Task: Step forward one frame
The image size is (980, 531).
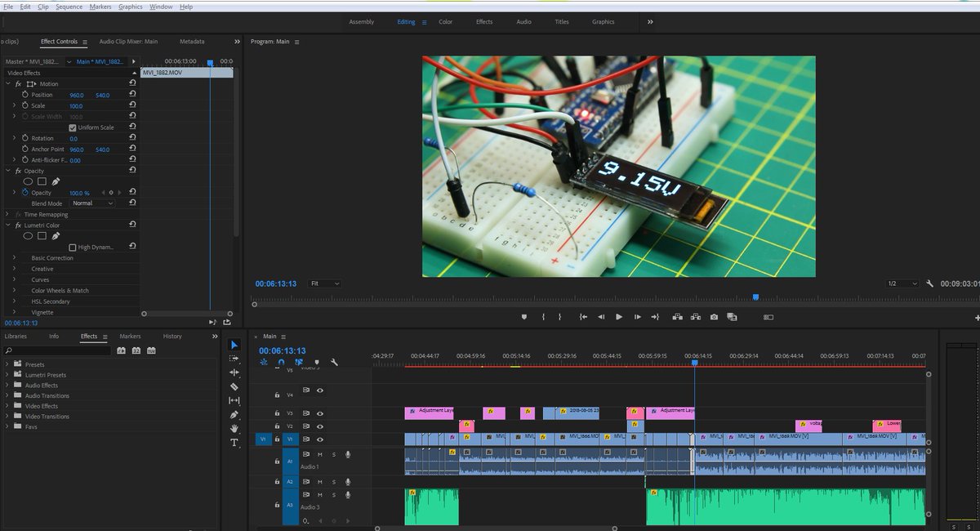Action: [x=637, y=317]
